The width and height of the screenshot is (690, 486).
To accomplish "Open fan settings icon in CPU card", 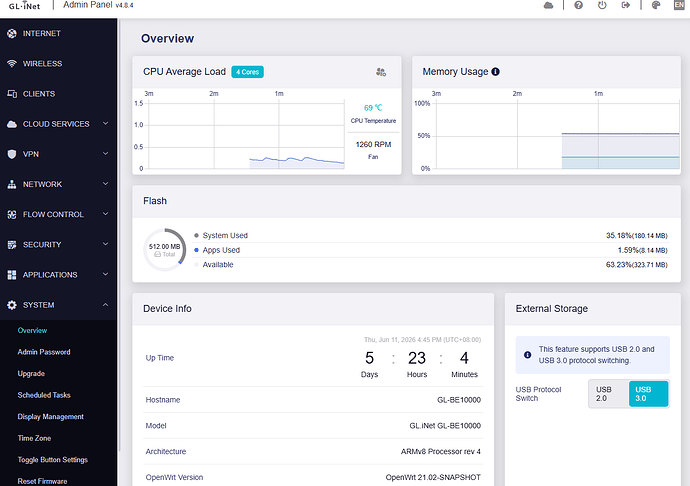I will click(381, 72).
